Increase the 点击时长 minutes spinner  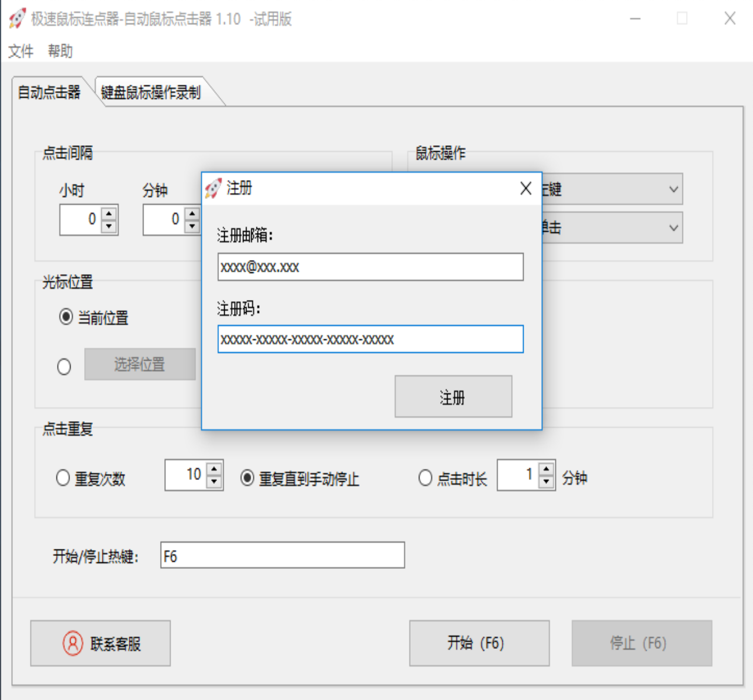pos(547,469)
